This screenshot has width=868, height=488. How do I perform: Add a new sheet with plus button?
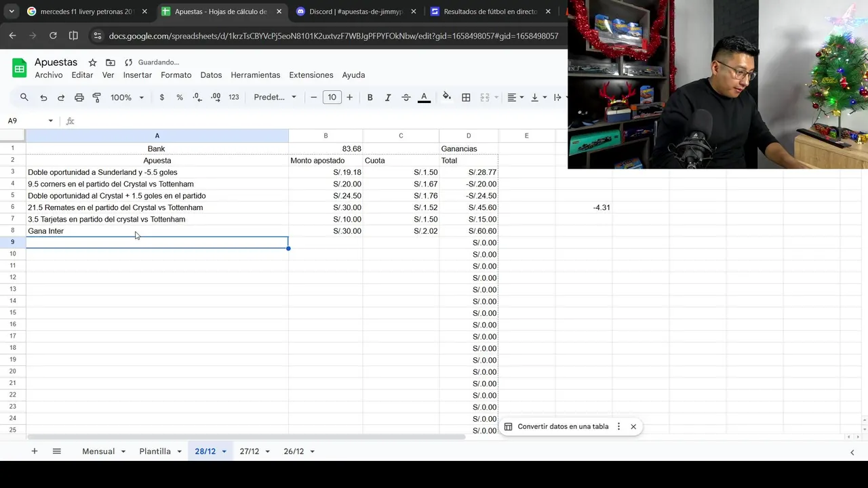34,451
